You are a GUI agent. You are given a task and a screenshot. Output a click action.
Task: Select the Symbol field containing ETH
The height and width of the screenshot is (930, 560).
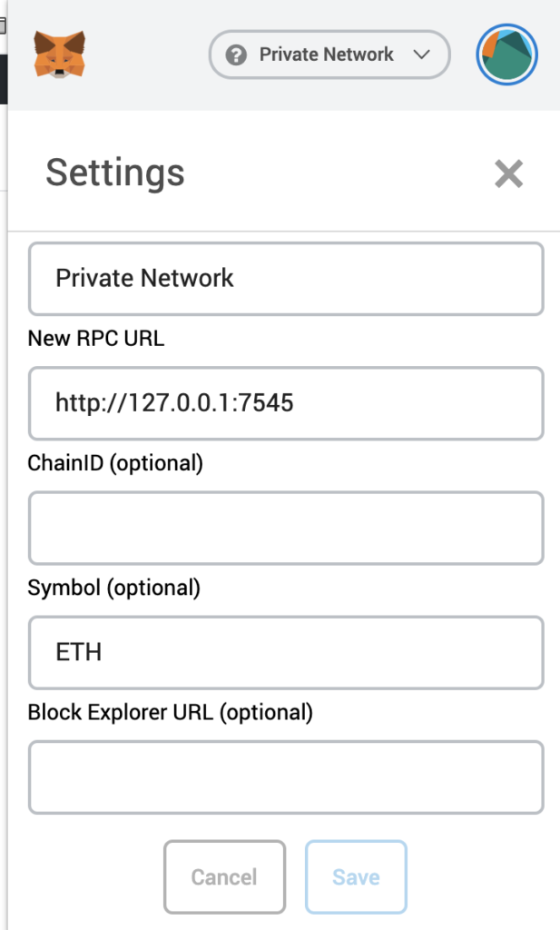tap(286, 652)
